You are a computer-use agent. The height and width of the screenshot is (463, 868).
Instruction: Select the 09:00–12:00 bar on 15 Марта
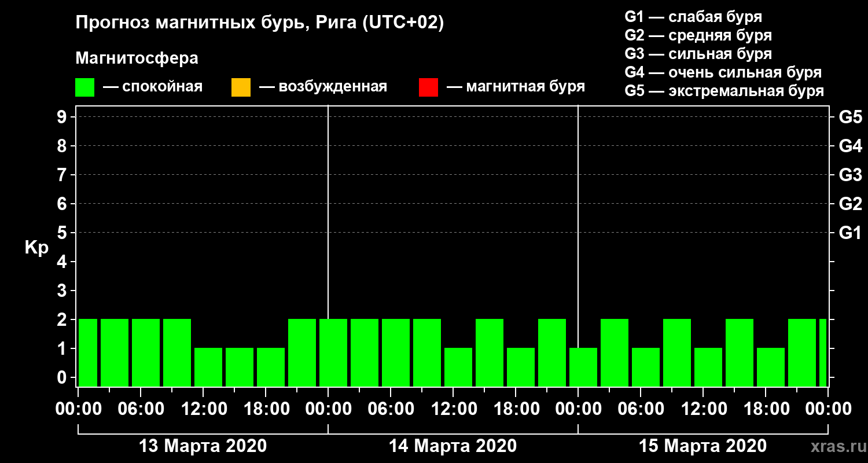[677, 352]
